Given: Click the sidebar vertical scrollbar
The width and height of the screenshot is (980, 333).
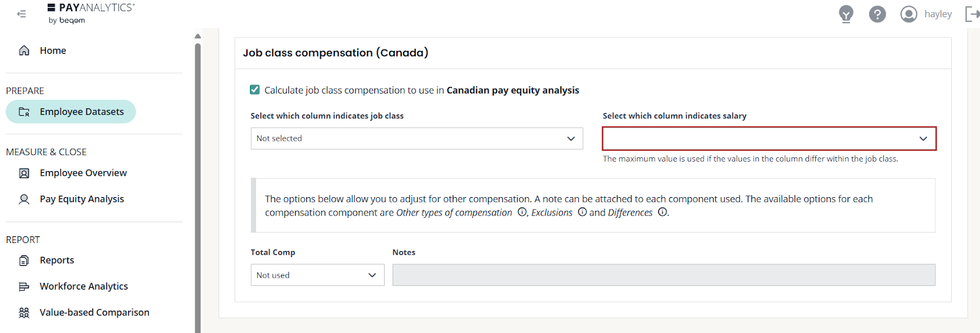Looking at the screenshot, I should pyautogui.click(x=198, y=184).
